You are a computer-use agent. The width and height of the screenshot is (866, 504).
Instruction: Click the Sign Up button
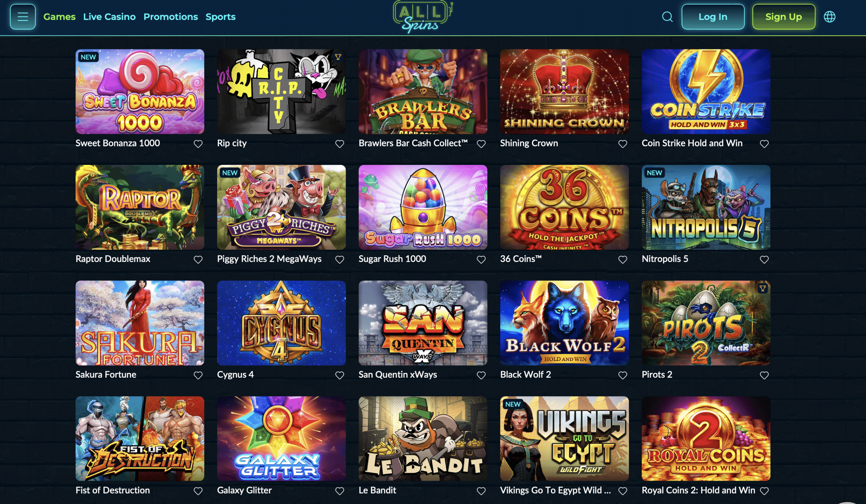783,17
